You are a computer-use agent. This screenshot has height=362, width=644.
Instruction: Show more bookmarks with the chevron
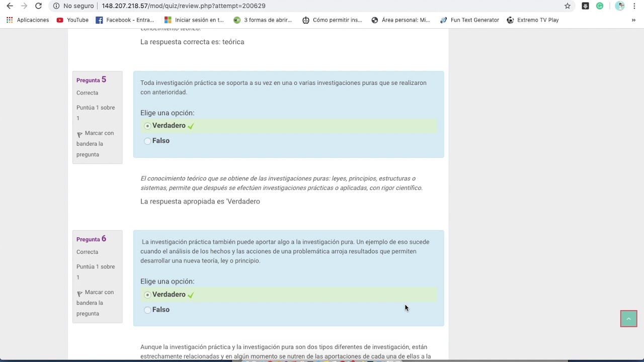[633, 20]
